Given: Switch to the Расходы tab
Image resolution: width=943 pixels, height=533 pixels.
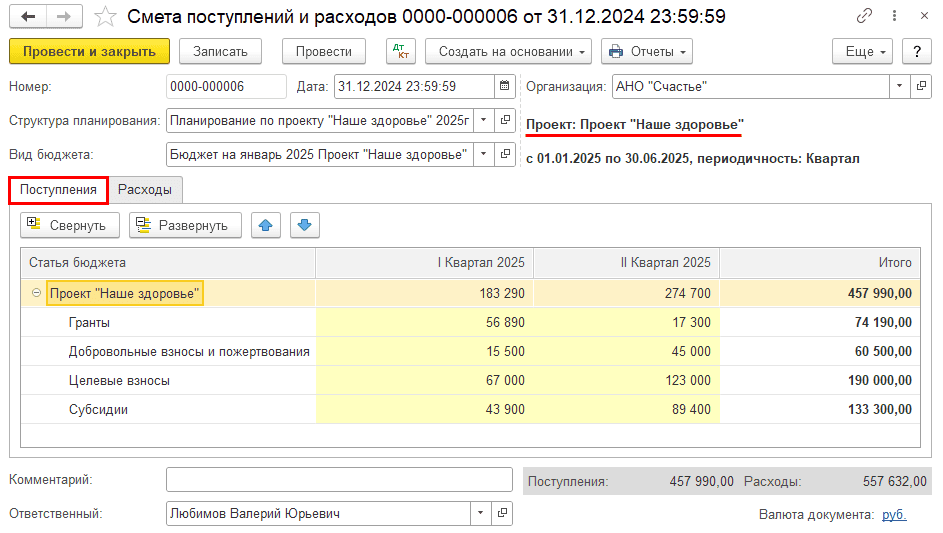Looking at the screenshot, I should pyautogui.click(x=145, y=190).
